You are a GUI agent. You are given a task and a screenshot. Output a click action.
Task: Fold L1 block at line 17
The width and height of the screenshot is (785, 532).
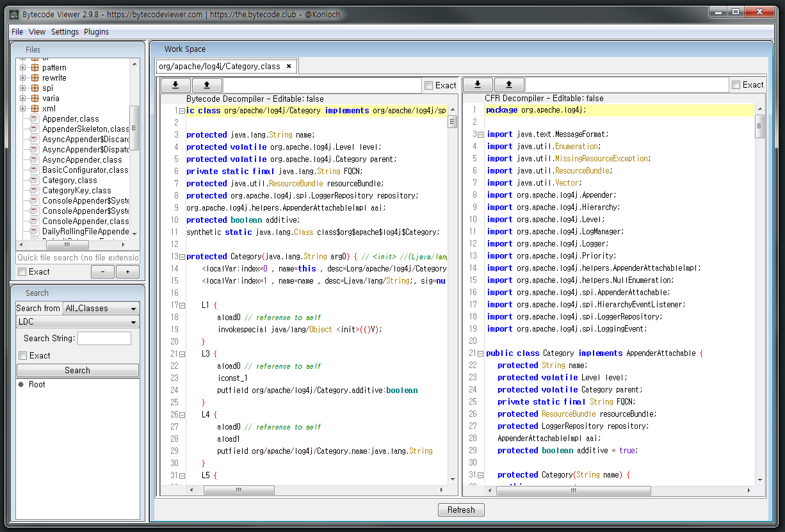182,305
